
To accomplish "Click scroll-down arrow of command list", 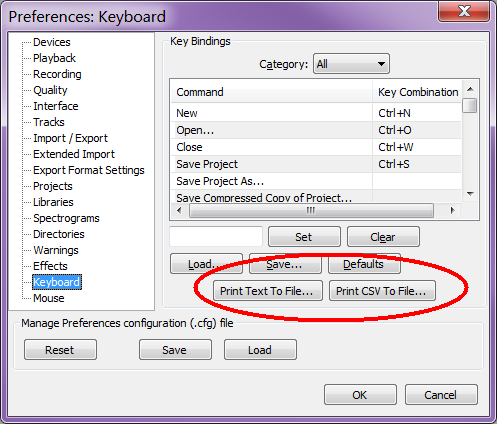I will [470, 194].
